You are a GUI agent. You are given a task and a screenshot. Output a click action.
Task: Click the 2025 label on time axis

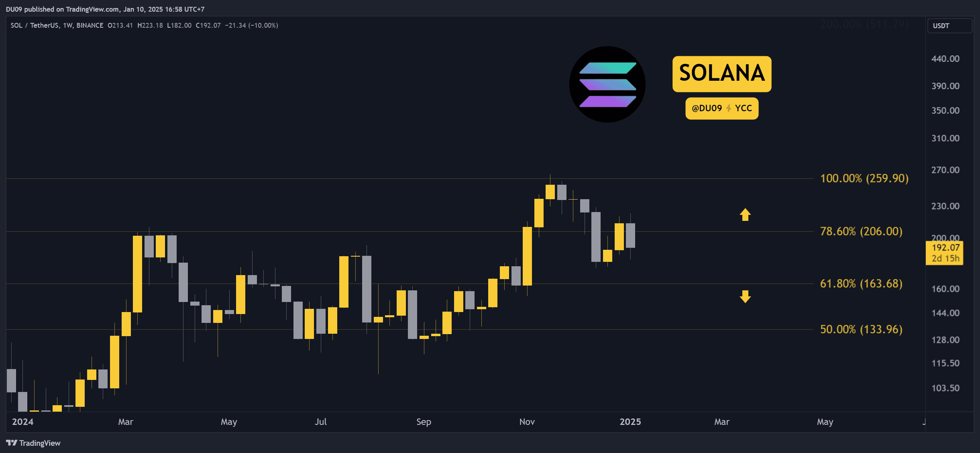point(630,422)
